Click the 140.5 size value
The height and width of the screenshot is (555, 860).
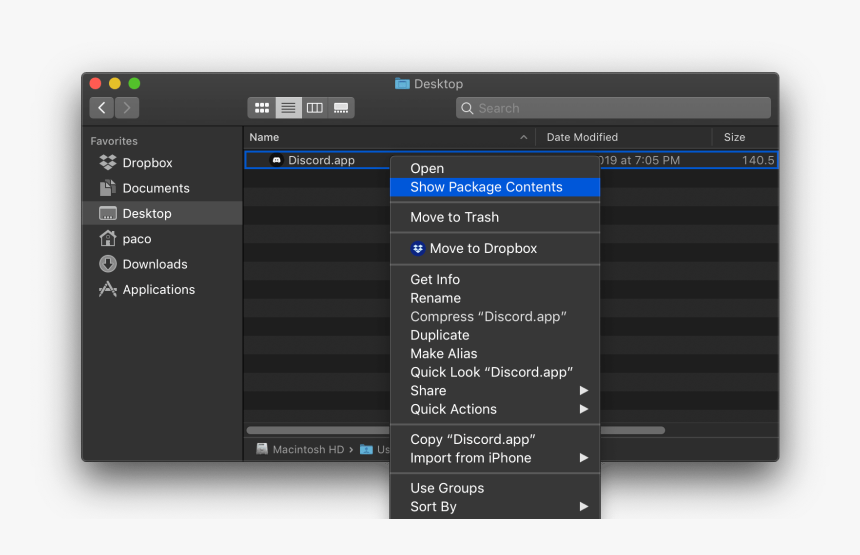pos(758,160)
